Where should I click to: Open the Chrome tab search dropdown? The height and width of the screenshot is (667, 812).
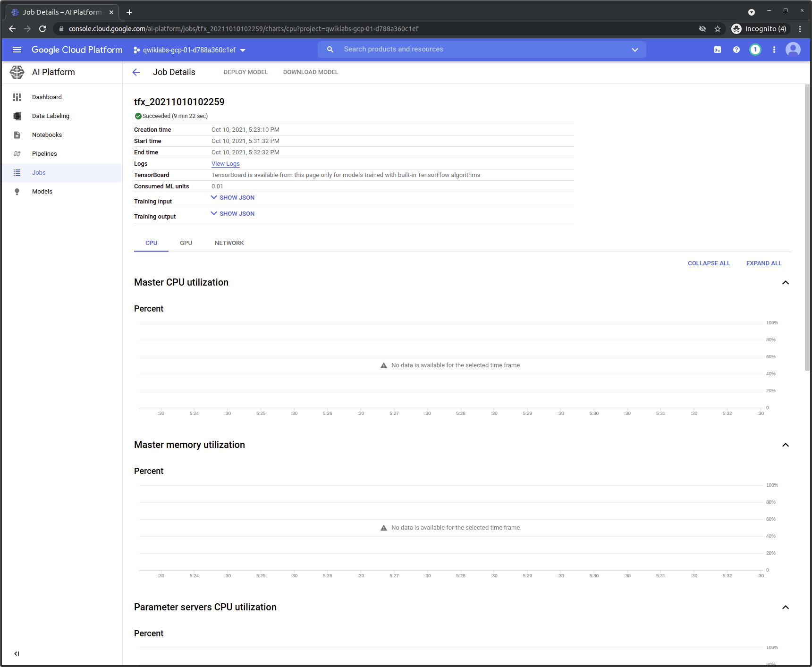tap(752, 12)
